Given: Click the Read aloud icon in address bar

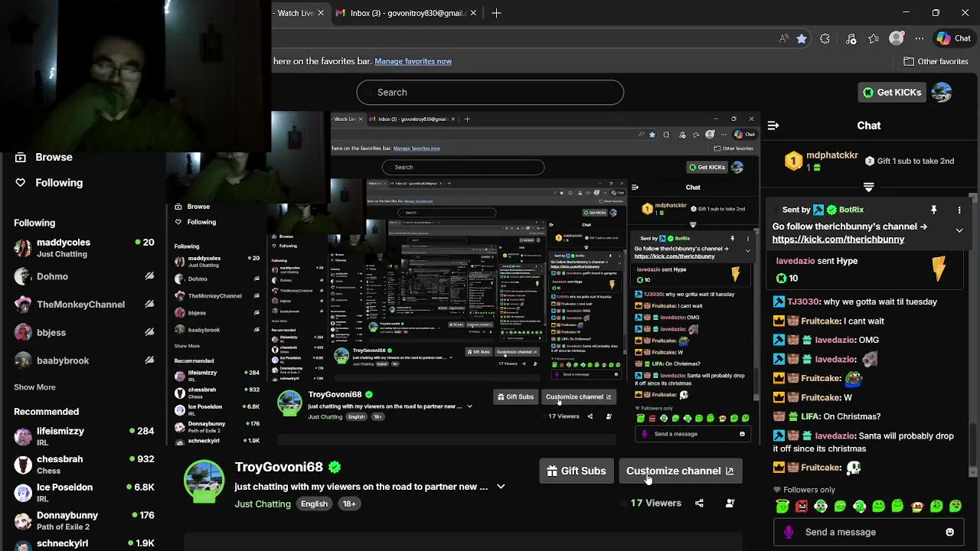Looking at the screenshot, I should coord(783,38).
